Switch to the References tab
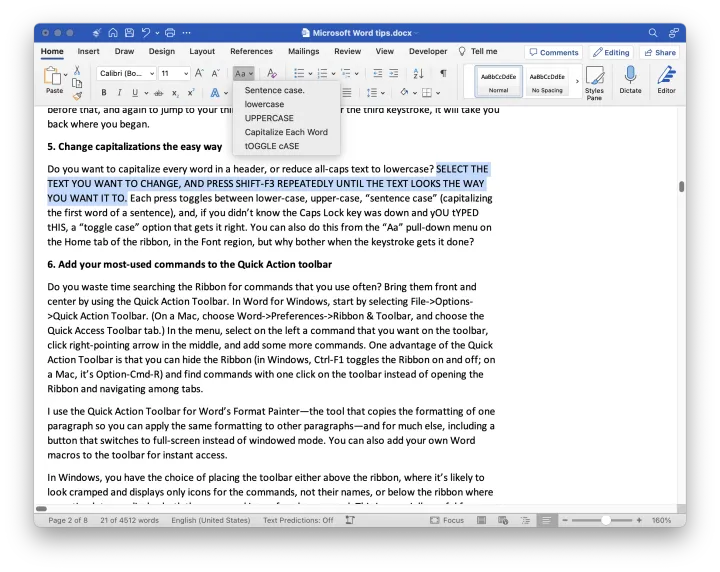 pyautogui.click(x=251, y=52)
